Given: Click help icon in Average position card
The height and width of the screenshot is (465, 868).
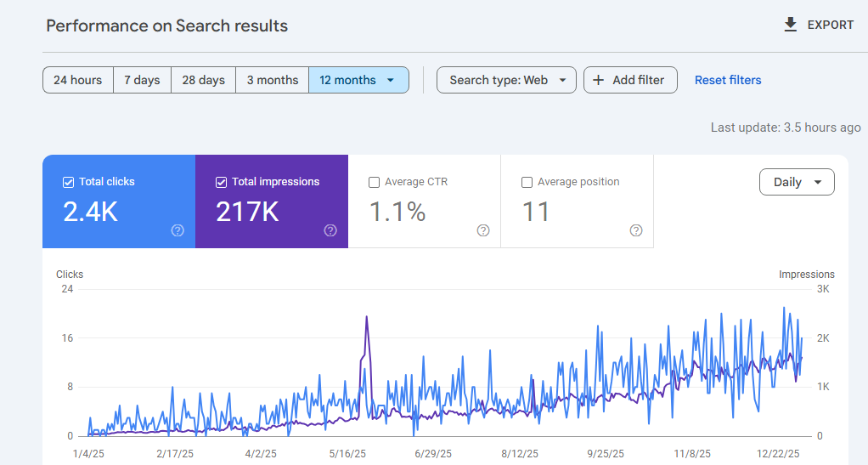Looking at the screenshot, I should point(636,230).
